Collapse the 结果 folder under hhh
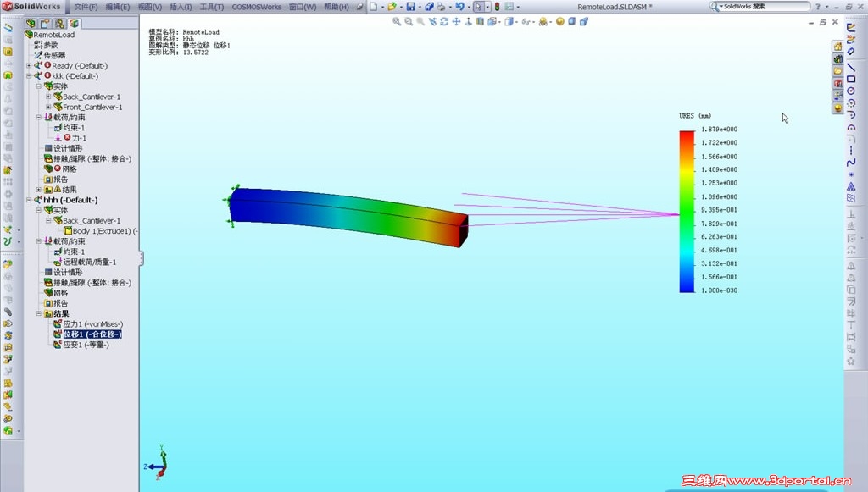Image resolution: width=868 pixels, height=492 pixels. [x=39, y=313]
